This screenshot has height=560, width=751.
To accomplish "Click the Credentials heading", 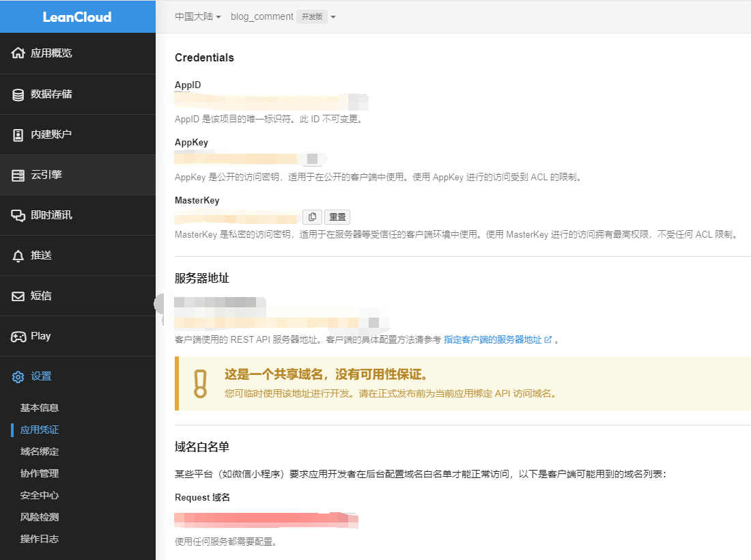I will point(204,57).
